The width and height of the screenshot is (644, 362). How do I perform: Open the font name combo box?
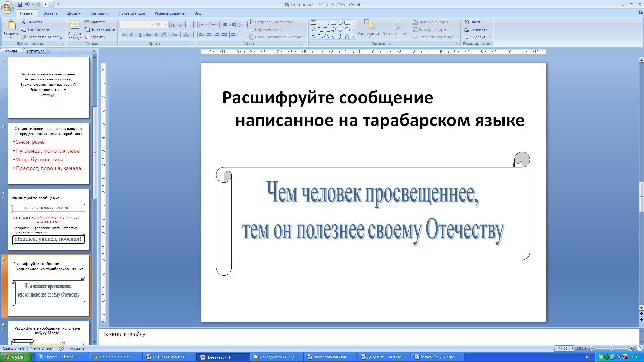pyautogui.click(x=137, y=25)
